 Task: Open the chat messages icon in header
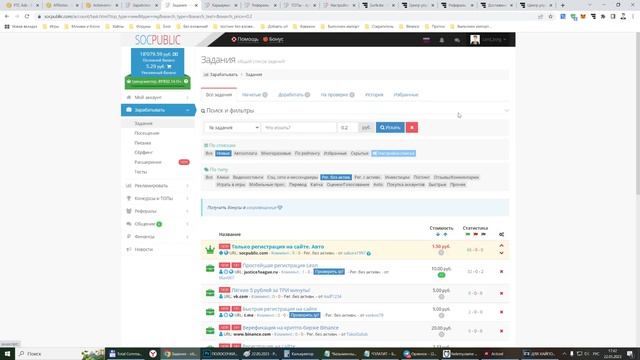457,40
